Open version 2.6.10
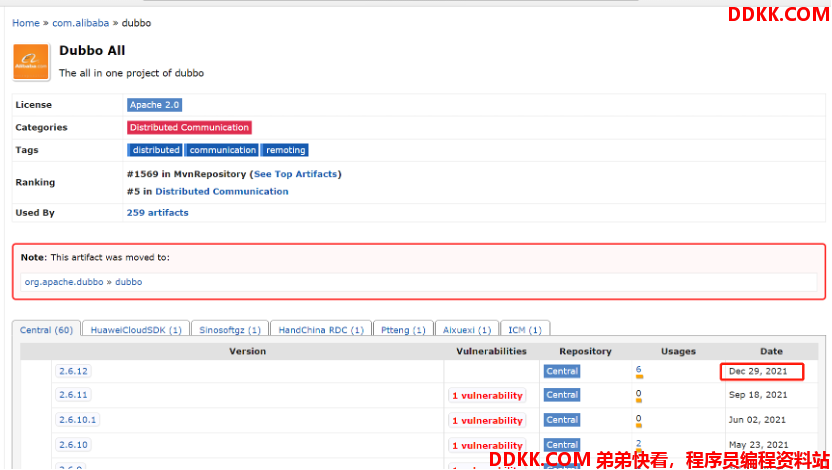The image size is (832, 470). tap(73, 445)
